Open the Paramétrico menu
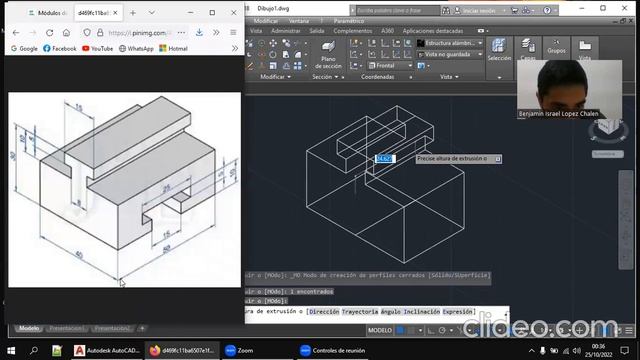Image resolution: width=640 pixels, height=360 pixels. tap(349, 21)
